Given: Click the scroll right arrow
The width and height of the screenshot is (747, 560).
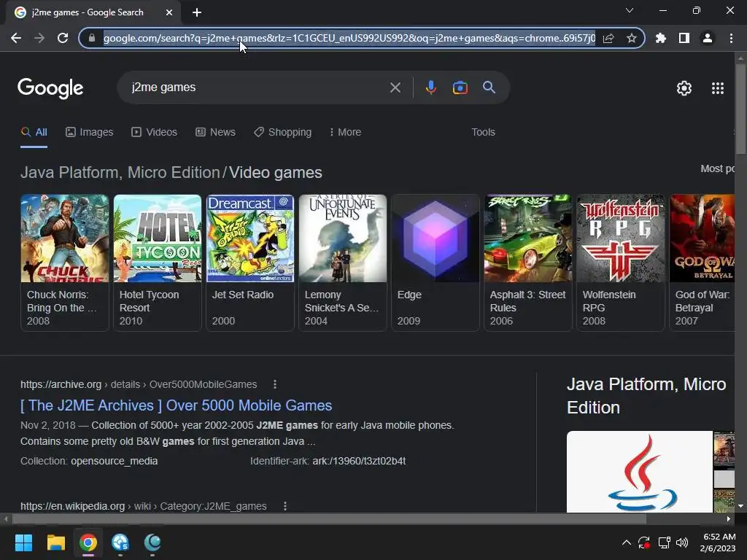Looking at the screenshot, I should (729, 519).
